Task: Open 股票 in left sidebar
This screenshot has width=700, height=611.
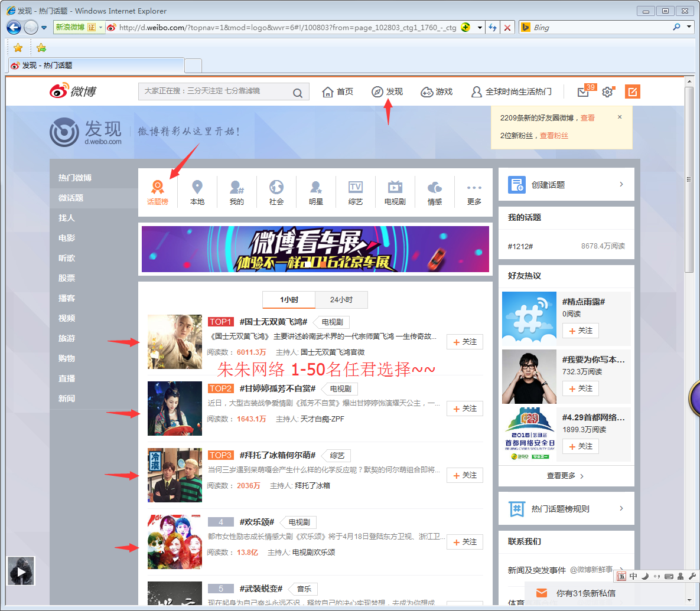Action: click(x=67, y=278)
